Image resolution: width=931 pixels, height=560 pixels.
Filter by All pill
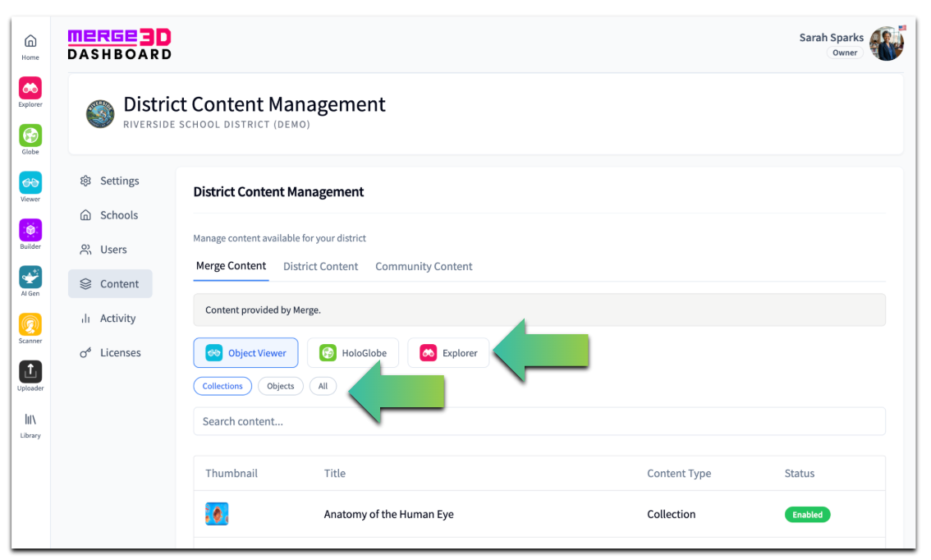coord(323,386)
